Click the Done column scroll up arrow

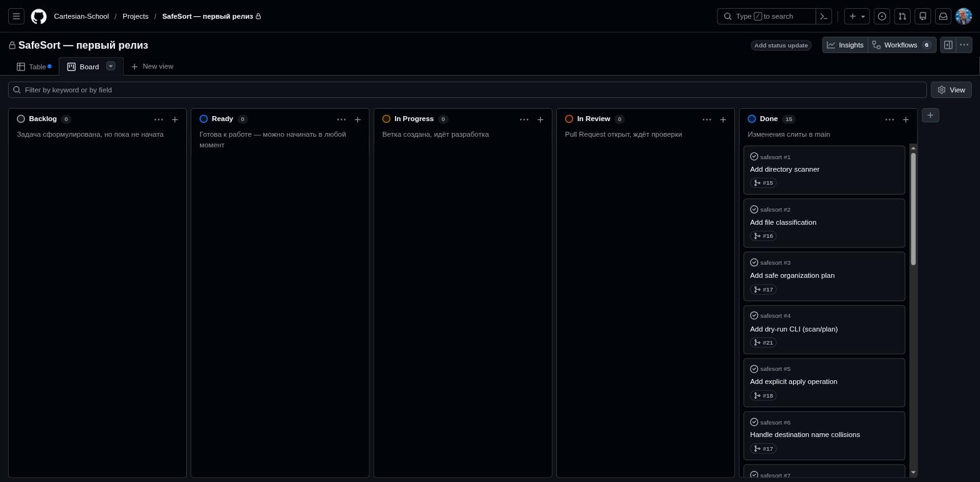(913, 148)
